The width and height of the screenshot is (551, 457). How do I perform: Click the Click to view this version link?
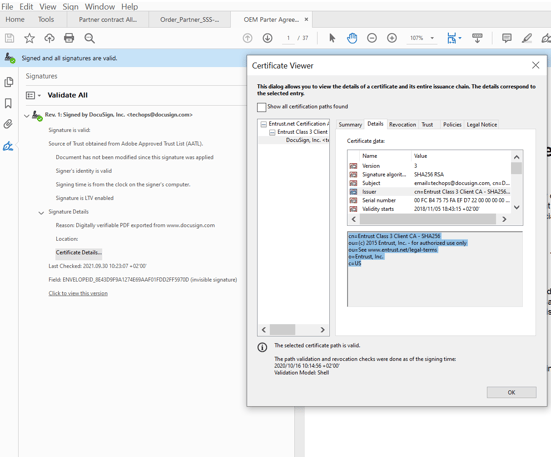click(78, 293)
